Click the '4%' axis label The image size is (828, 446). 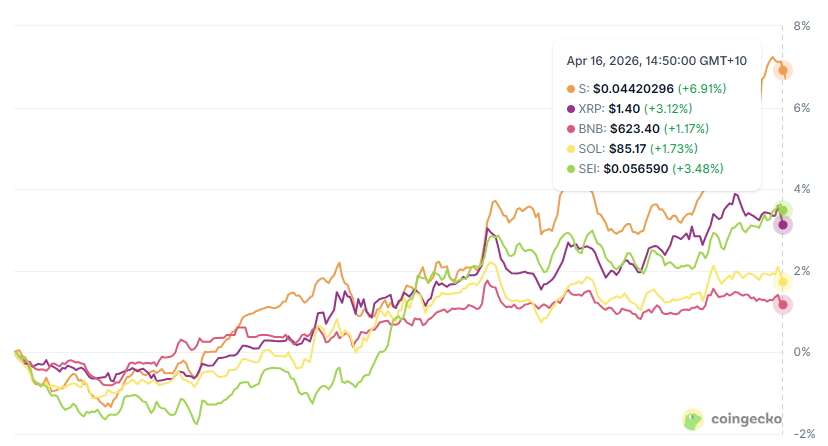pos(802,189)
